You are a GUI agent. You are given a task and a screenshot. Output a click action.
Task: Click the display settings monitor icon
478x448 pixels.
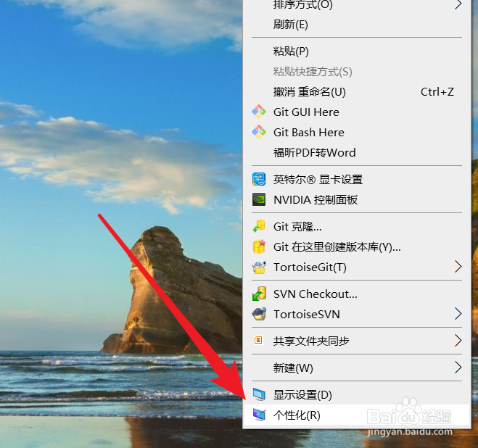259,394
